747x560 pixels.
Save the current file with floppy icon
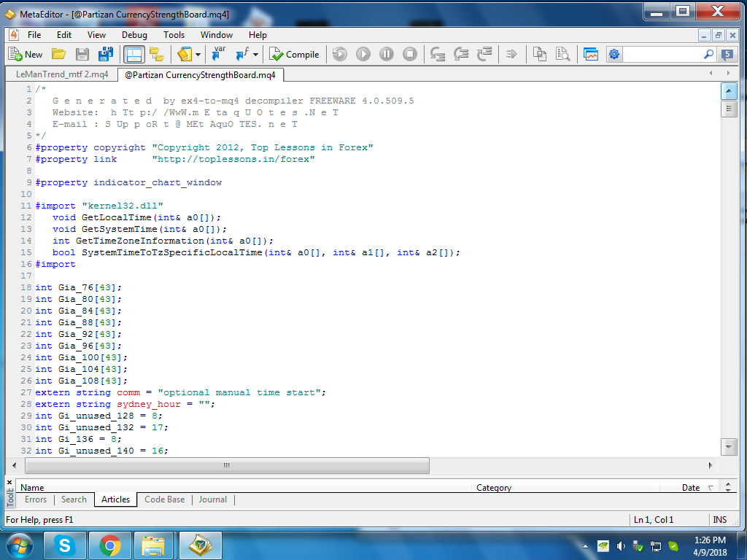(82, 54)
